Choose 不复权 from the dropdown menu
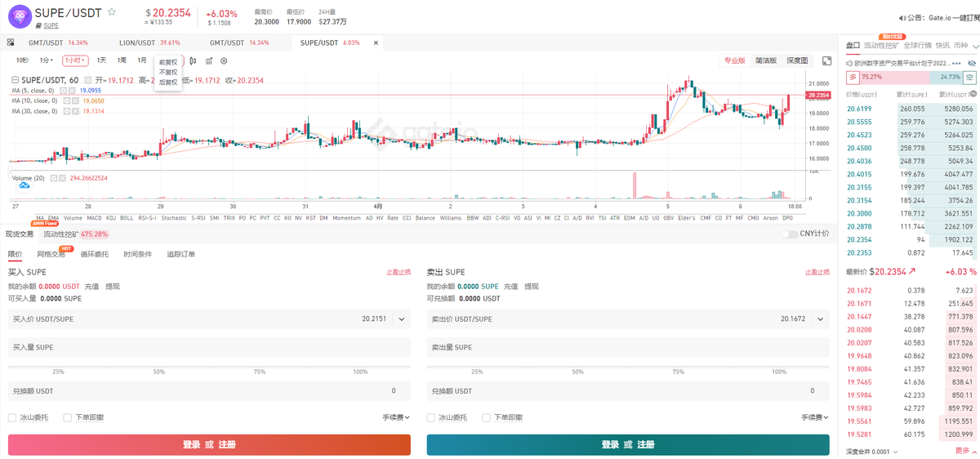 (167, 72)
